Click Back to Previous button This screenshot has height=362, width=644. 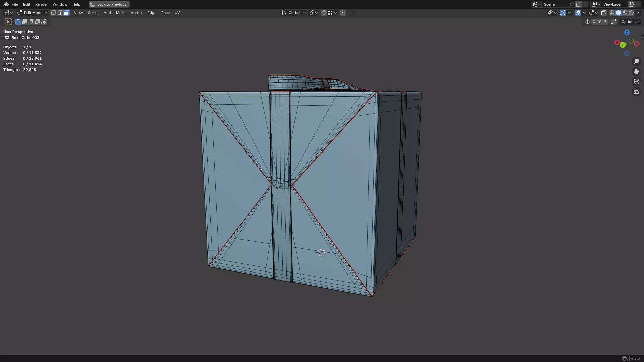(109, 4)
